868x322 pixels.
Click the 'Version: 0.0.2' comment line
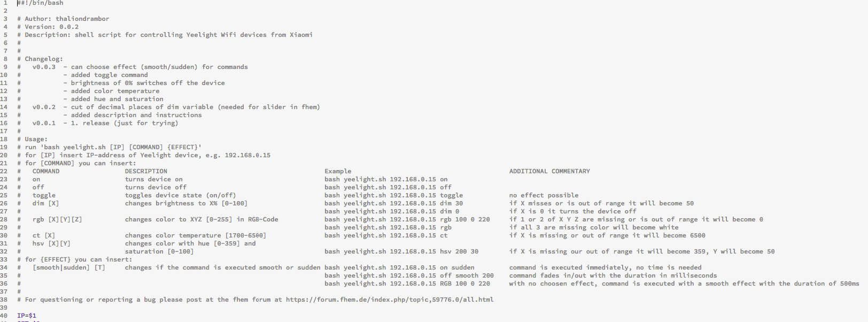pos(51,27)
